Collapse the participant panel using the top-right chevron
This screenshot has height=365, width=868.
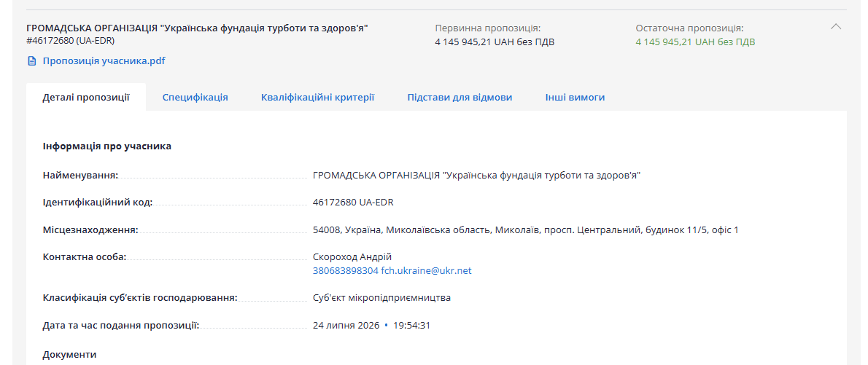836,26
